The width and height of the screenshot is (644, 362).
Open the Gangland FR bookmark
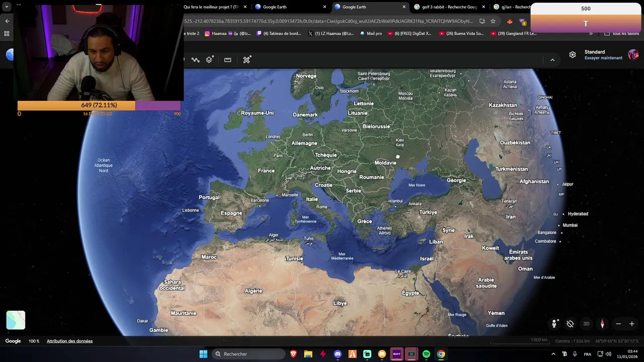click(514, 34)
